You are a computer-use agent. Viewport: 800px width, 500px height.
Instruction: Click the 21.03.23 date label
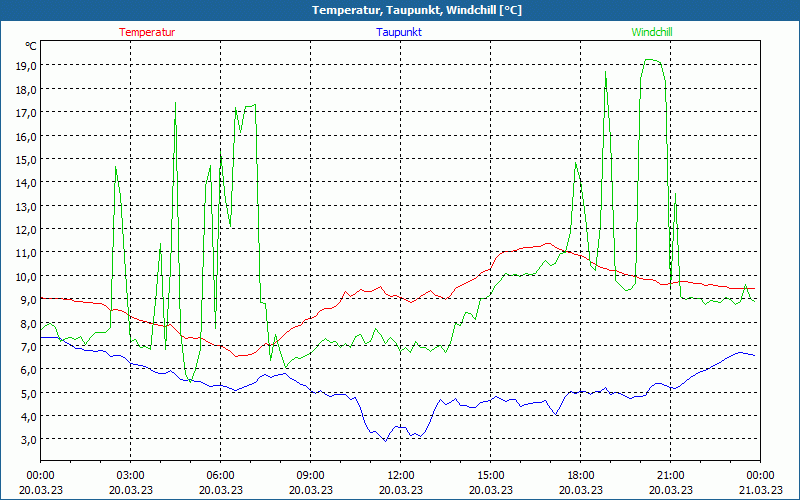point(760,490)
